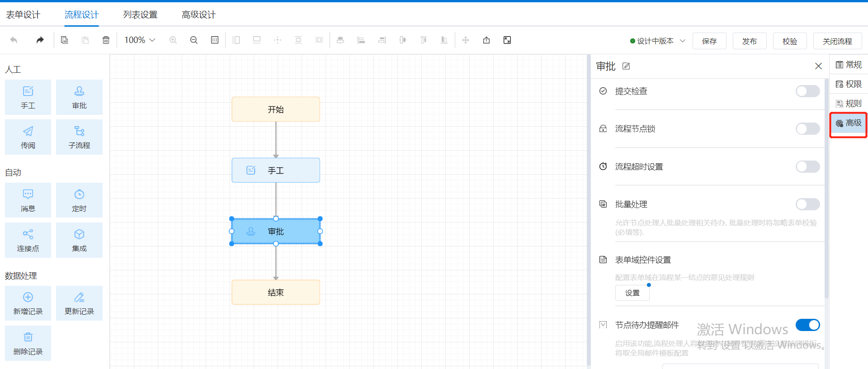Image resolution: width=868 pixels, height=369 pixels.
Task: Select the 集成 integration node tool
Action: [x=79, y=240]
